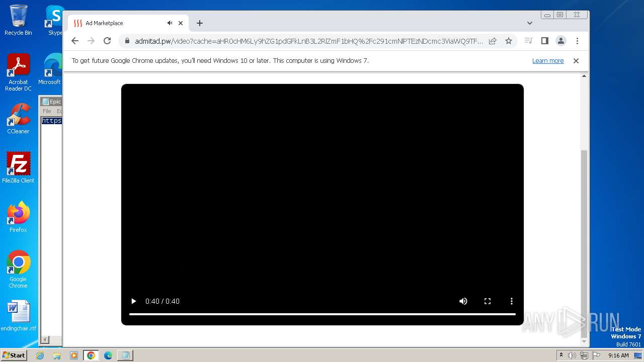
Task: Open the Recycle Bin desktop icon
Action: coord(18,20)
